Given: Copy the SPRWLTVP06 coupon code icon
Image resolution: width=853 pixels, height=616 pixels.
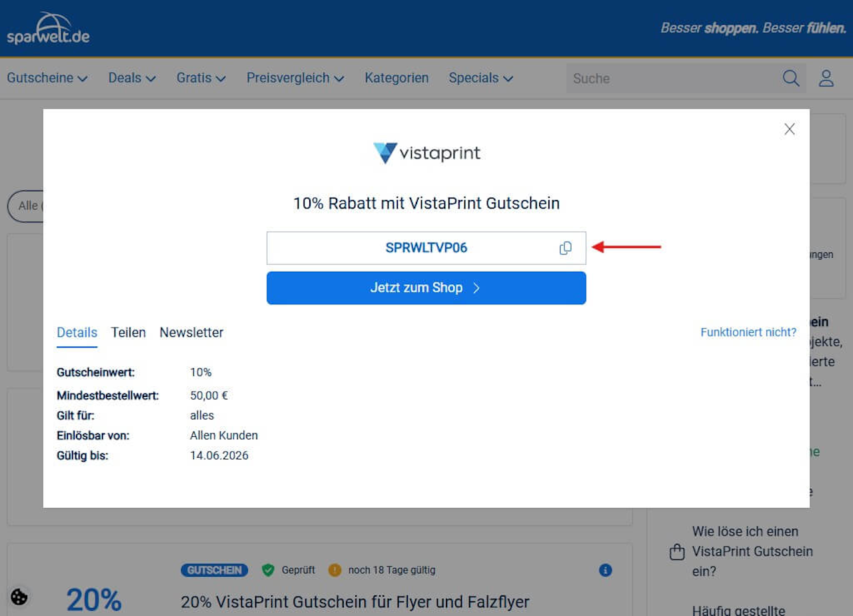Looking at the screenshot, I should point(565,248).
